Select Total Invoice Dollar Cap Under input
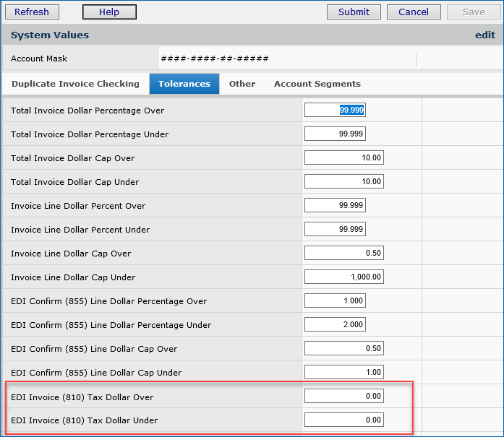504x437 pixels. tap(343, 181)
